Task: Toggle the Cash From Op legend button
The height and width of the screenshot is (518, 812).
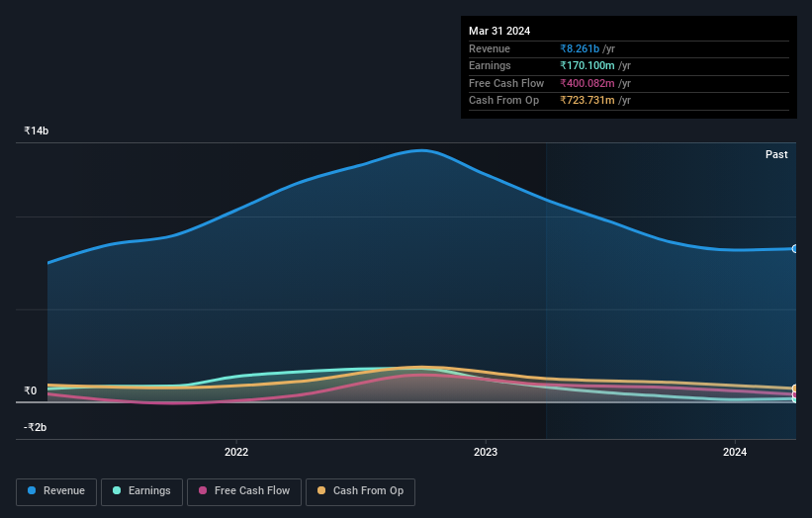Action: 360,491
